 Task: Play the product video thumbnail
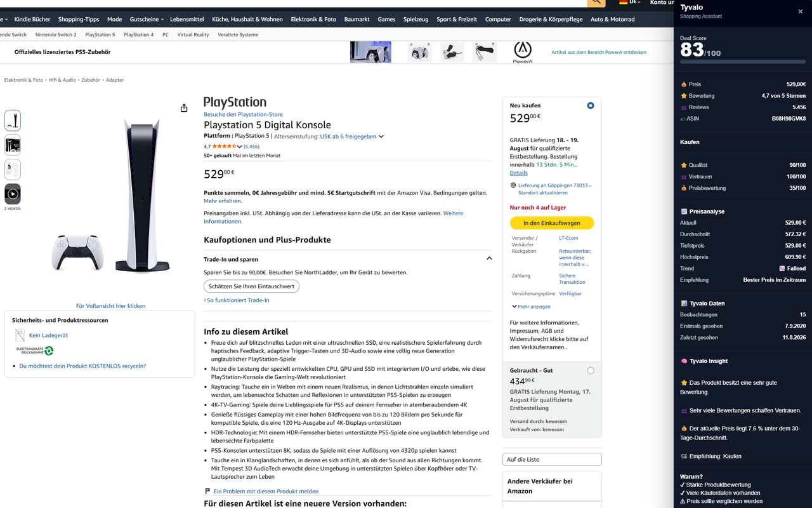[x=13, y=194]
